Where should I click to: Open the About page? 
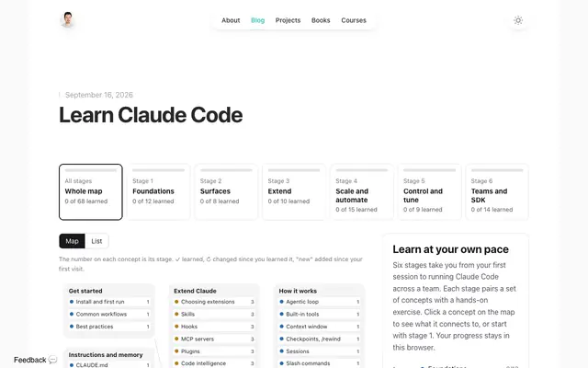[231, 20]
